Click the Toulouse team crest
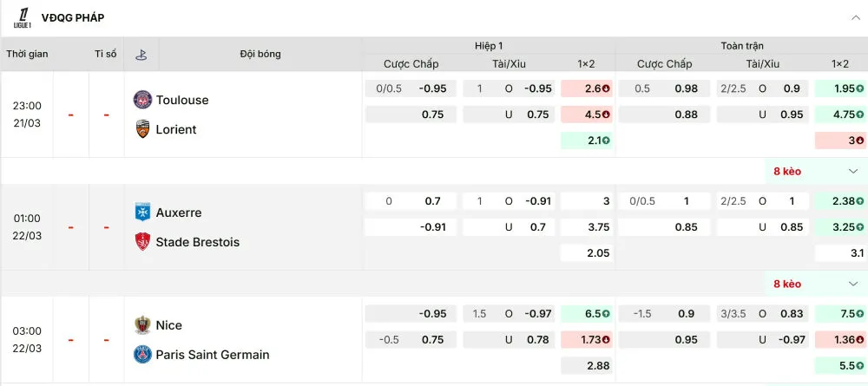Viewport: 868px width, 386px height. tap(141, 100)
